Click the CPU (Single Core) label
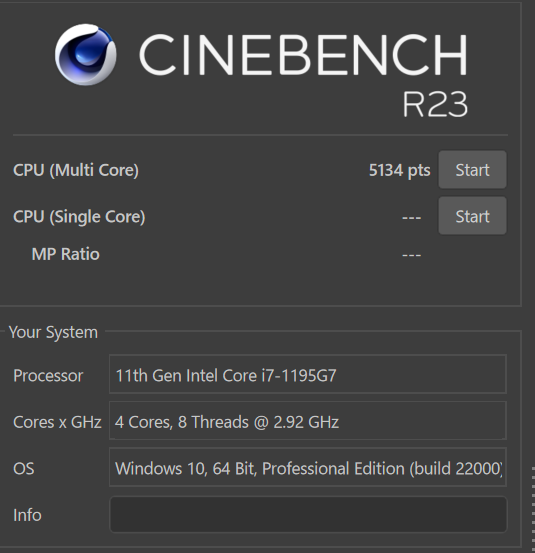Viewport: 535px width, 553px height. point(79,217)
